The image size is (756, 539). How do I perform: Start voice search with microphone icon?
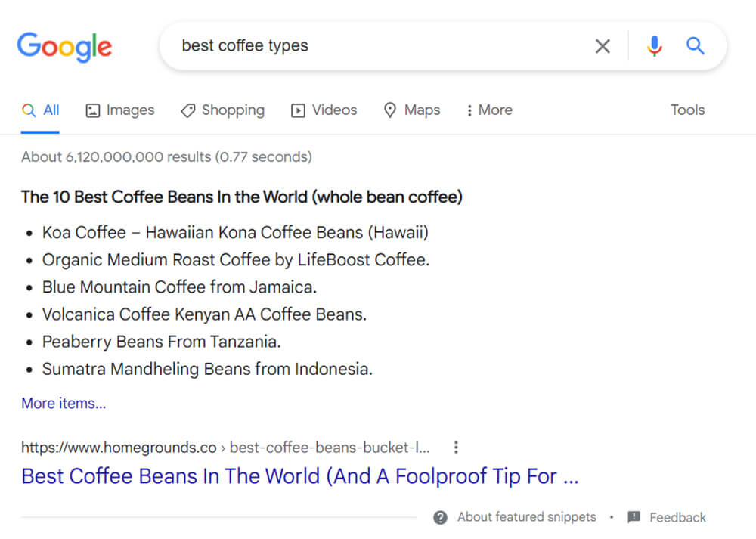click(654, 46)
